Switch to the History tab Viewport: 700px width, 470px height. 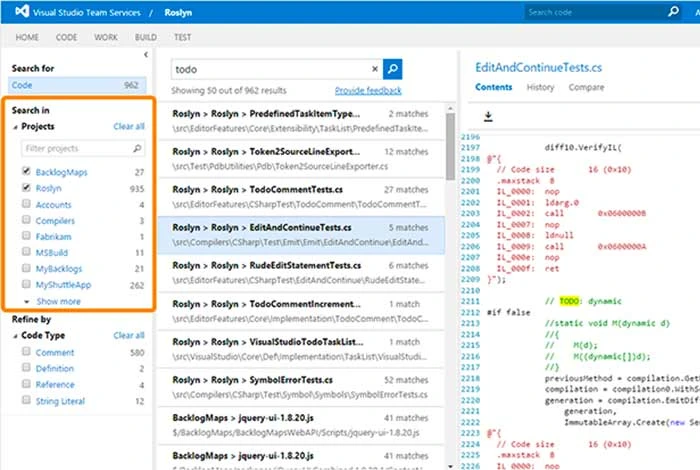tap(540, 88)
